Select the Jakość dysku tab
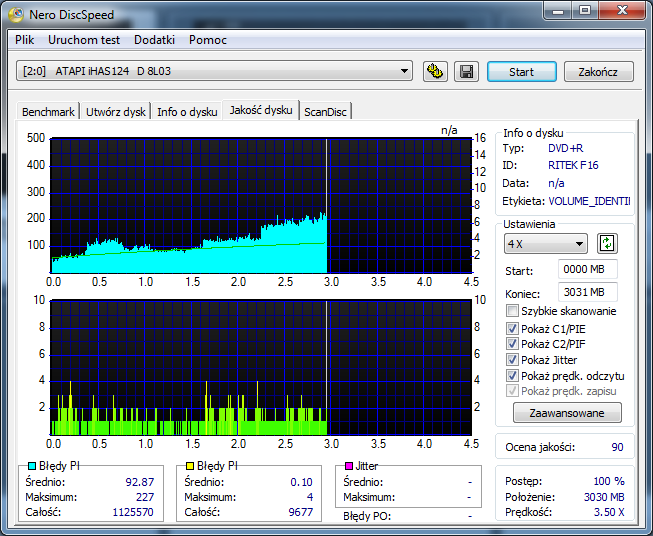Viewport: 653px width, 536px height. tap(261, 110)
